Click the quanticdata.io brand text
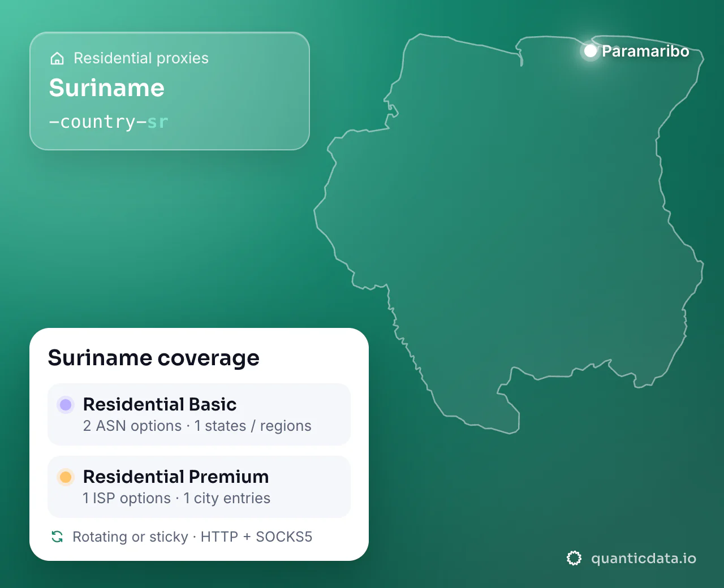 tap(644, 559)
